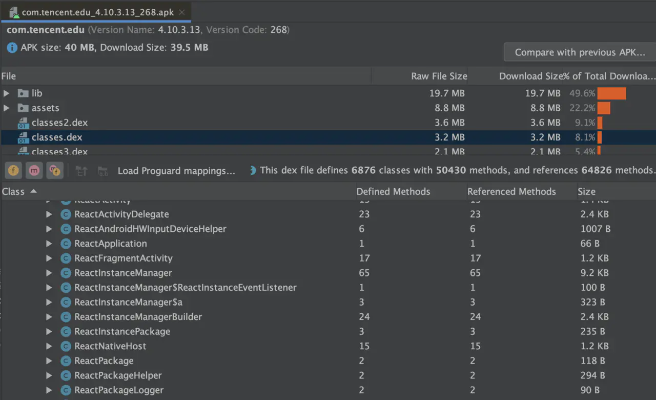Click the lib folder icon

click(x=23, y=93)
